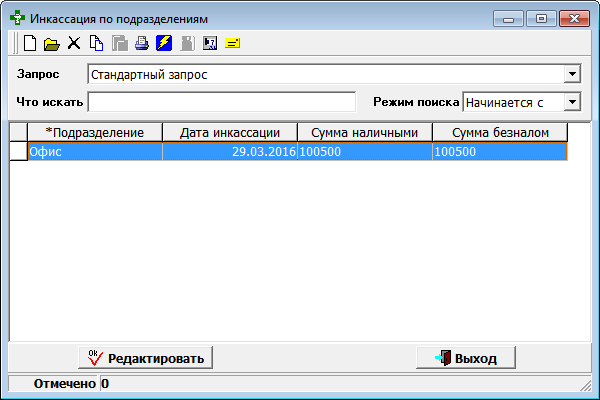Print the list with printer icon

pyautogui.click(x=142, y=43)
